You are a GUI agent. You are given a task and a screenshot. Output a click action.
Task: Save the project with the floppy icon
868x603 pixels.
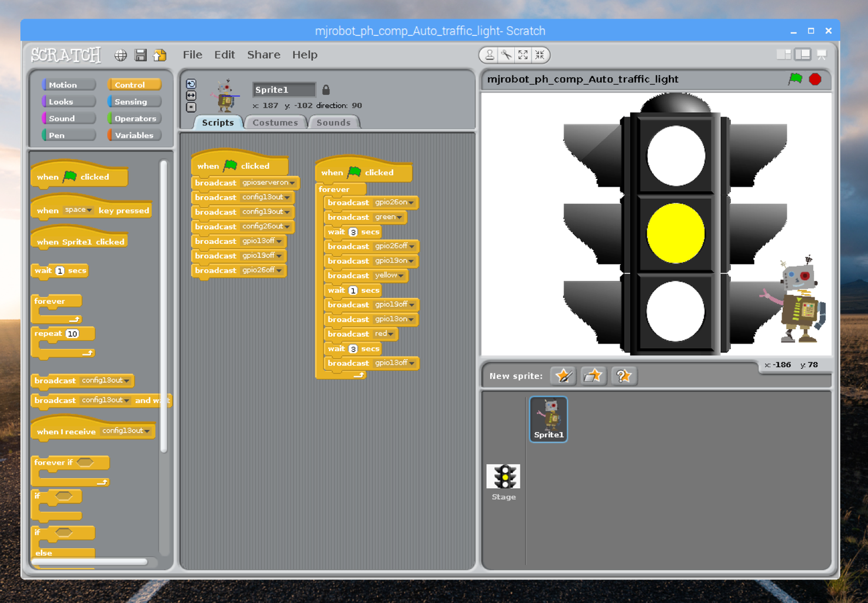coord(140,55)
